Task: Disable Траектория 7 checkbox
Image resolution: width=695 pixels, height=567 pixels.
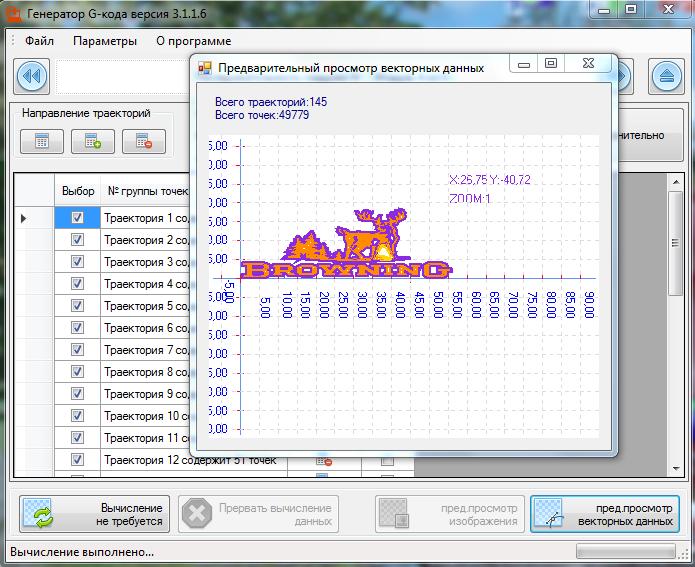Action: click(77, 349)
